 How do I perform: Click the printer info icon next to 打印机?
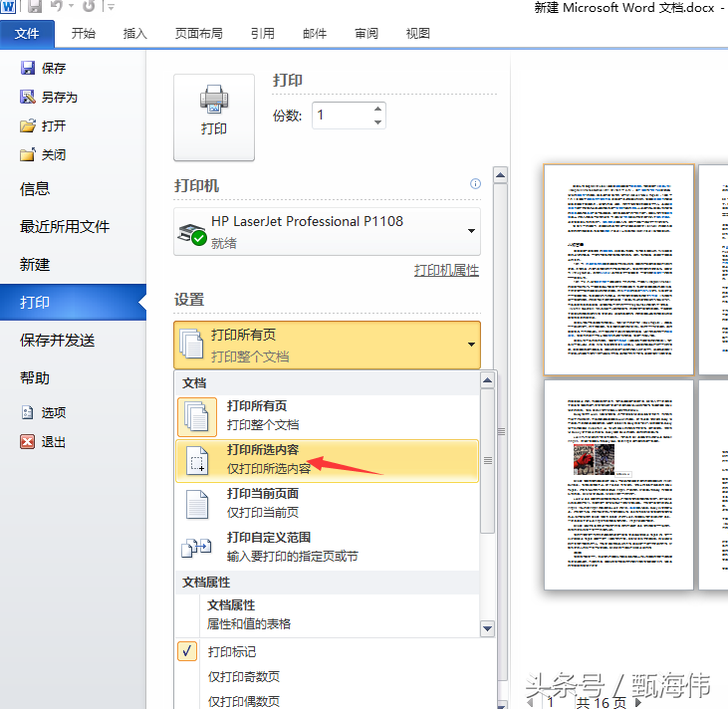click(x=475, y=184)
